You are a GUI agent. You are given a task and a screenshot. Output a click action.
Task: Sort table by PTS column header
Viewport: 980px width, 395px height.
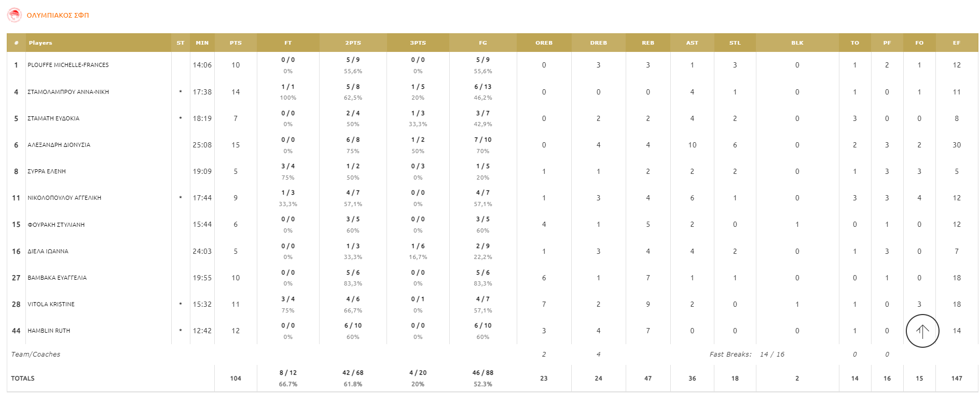(x=236, y=43)
